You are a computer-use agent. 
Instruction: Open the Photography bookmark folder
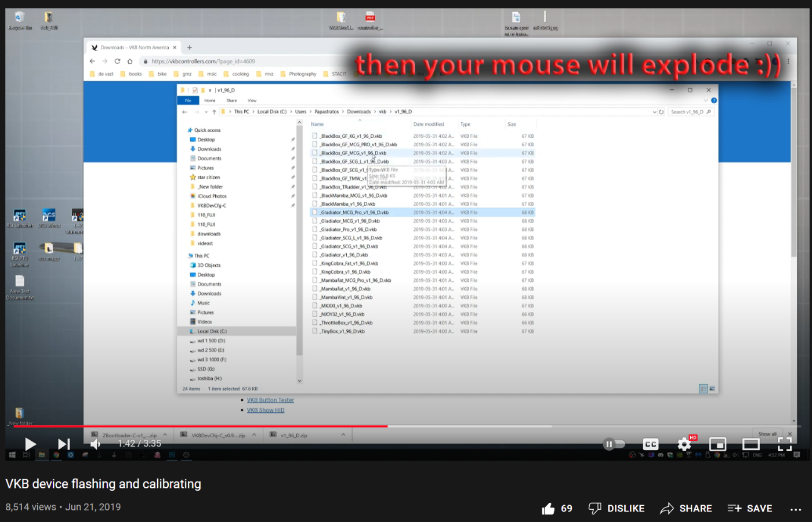pos(298,74)
